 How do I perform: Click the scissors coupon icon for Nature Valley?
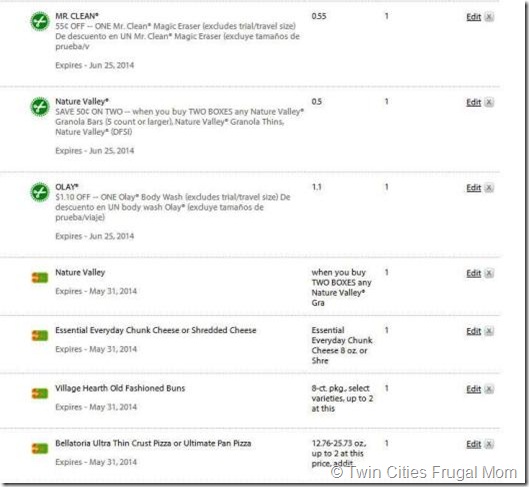pos(40,107)
